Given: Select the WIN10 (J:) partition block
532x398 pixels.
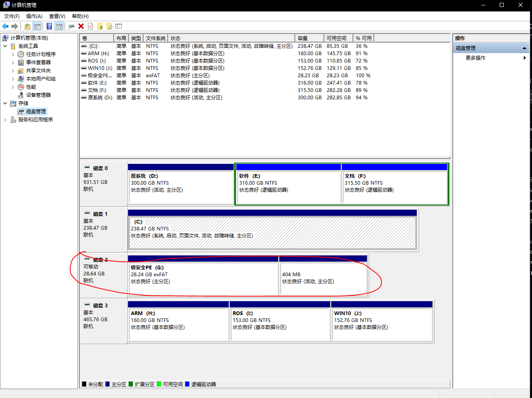Looking at the screenshot, I should (x=382, y=321).
